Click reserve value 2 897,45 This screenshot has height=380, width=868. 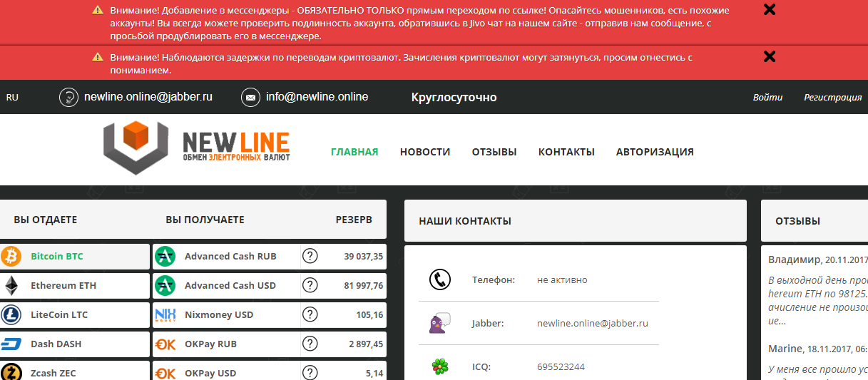(x=366, y=344)
